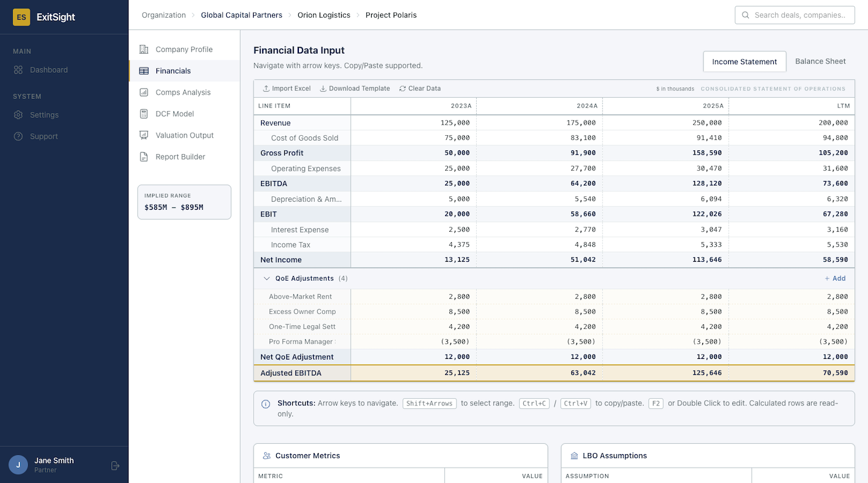Navigate to the Orion Logistics breadcrumb
Screen dimensions: 868x483
coord(324,15)
